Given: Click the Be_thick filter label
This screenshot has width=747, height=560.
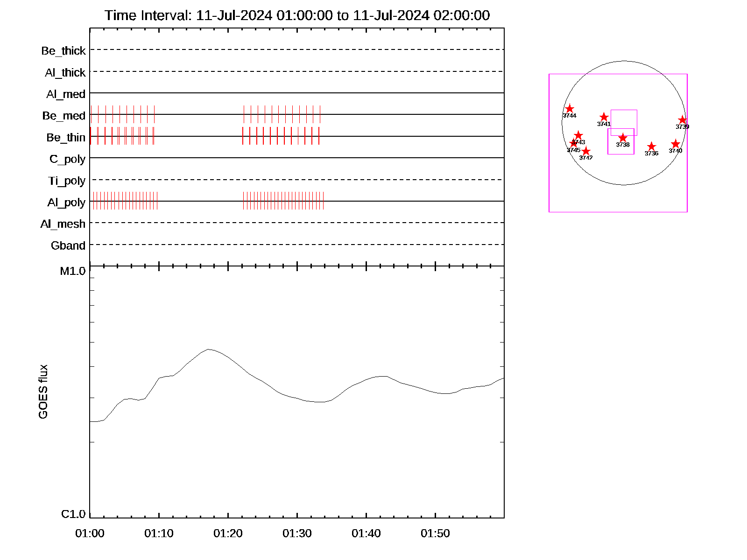Looking at the screenshot, I should [x=63, y=51].
